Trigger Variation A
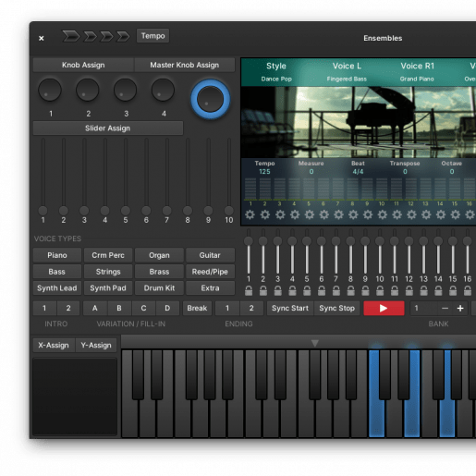This screenshot has height=476, width=476. tap(95, 308)
